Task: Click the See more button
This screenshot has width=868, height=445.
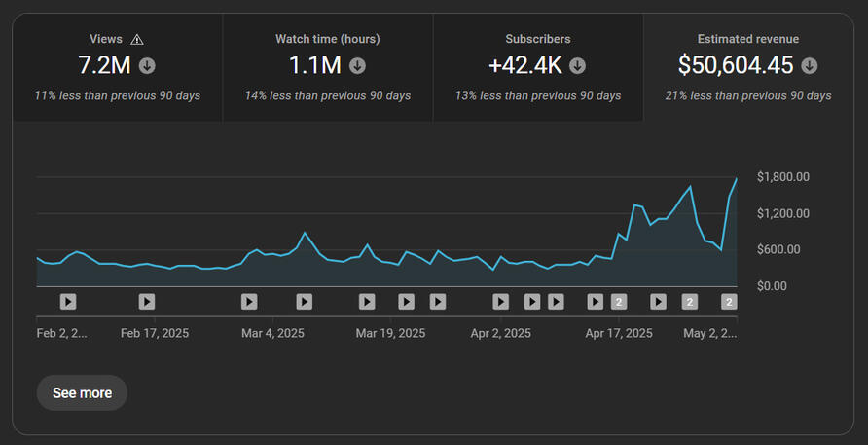Action: (82, 393)
